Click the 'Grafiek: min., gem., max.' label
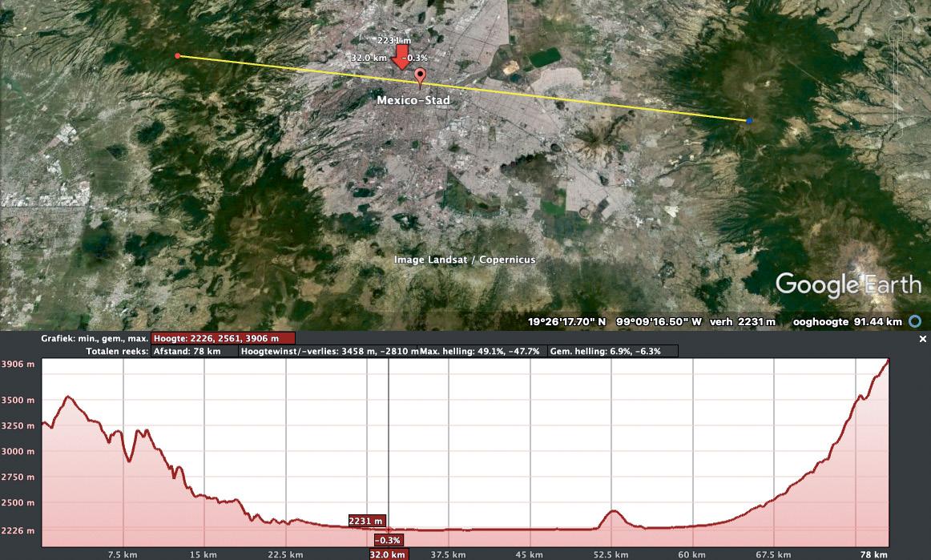The image size is (931, 560). click(x=95, y=338)
